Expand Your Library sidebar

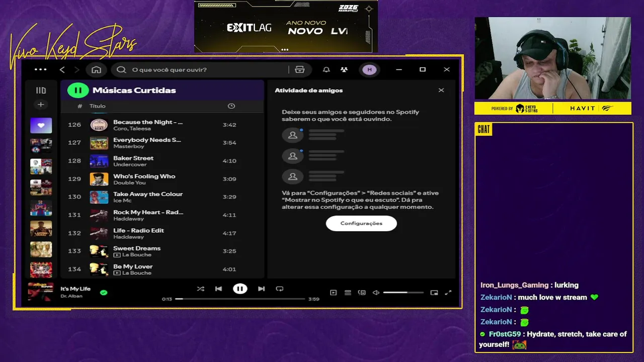click(x=41, y=90)
